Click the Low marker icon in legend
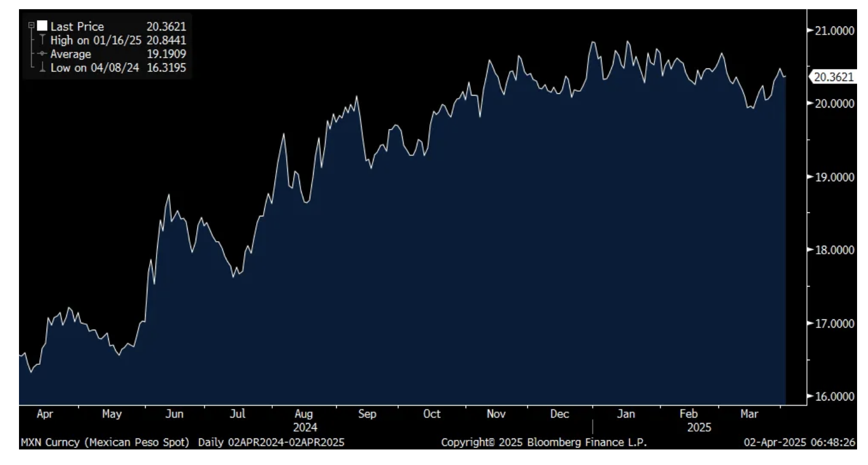Viewport: 868px width, 465px height. pos(42,68)
